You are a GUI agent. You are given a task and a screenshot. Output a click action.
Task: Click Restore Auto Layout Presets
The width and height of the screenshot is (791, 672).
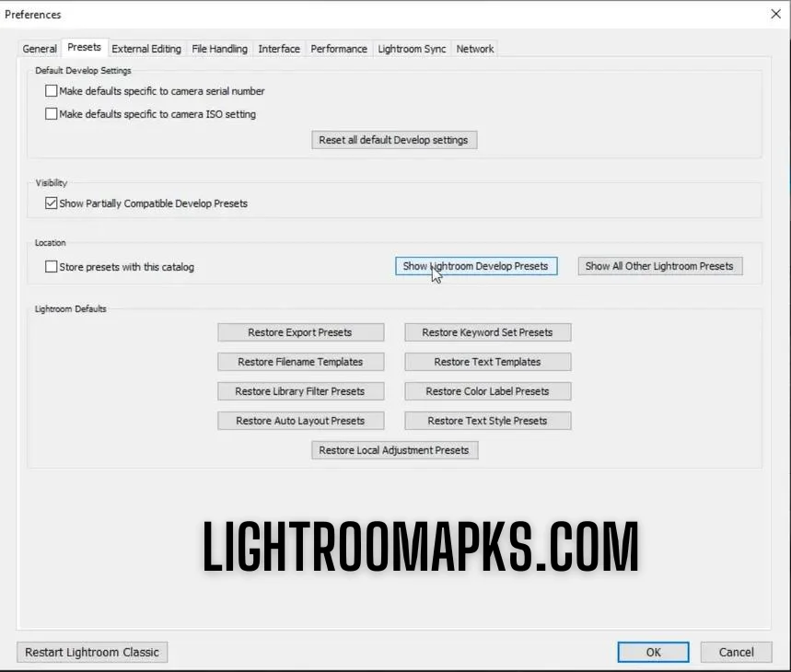pyautogui.click(x=301, y=421)
